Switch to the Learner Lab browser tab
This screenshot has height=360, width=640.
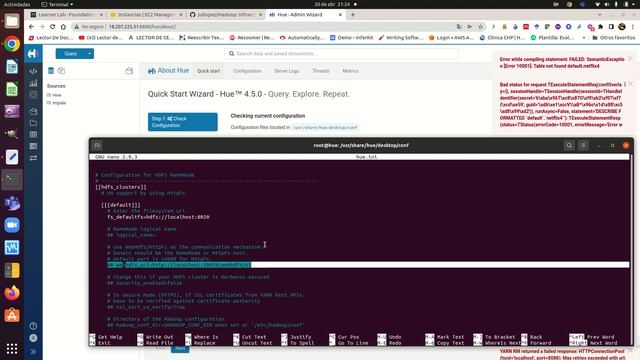point(67,15)
